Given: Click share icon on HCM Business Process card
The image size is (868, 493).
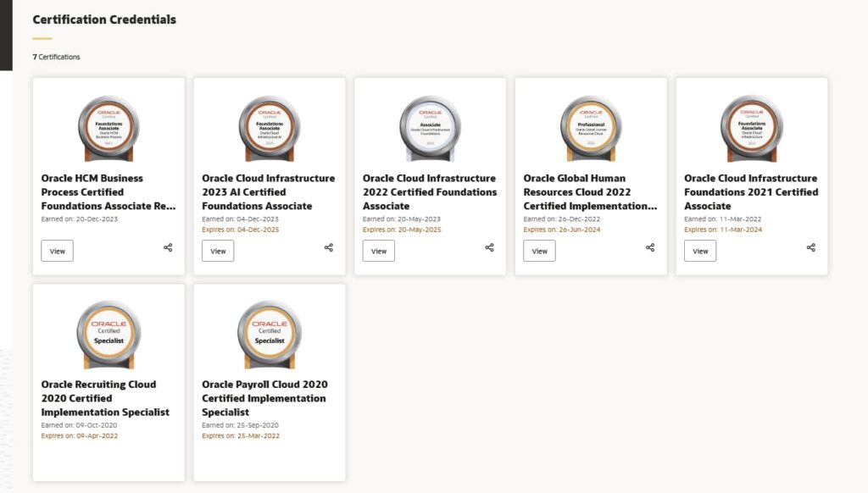Looking at the screenshot, I should [168, 247].
